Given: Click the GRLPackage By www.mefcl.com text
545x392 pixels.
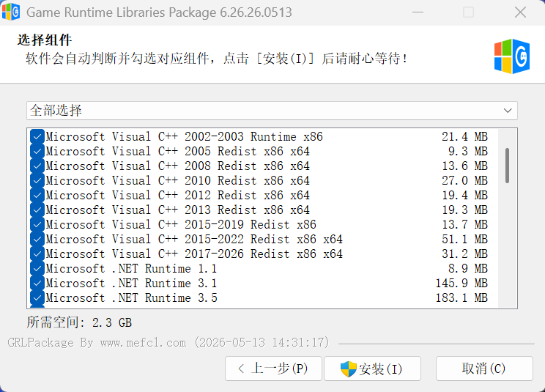Looking at the screenshot, I should [x=97, y=343].
